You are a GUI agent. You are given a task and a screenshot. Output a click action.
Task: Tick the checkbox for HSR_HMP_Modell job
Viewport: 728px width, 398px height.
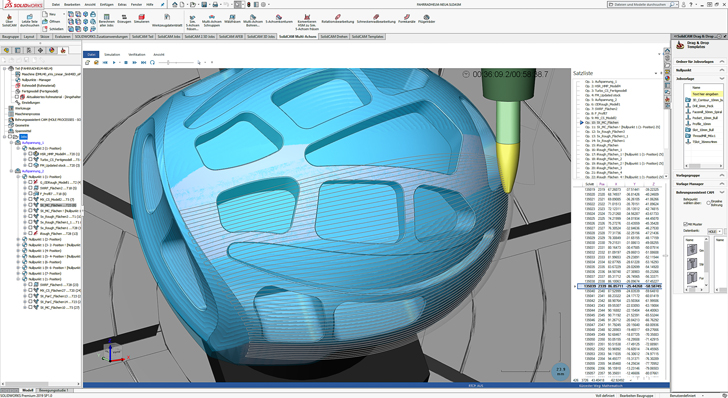pyautogui.click(x=31, y=154)
